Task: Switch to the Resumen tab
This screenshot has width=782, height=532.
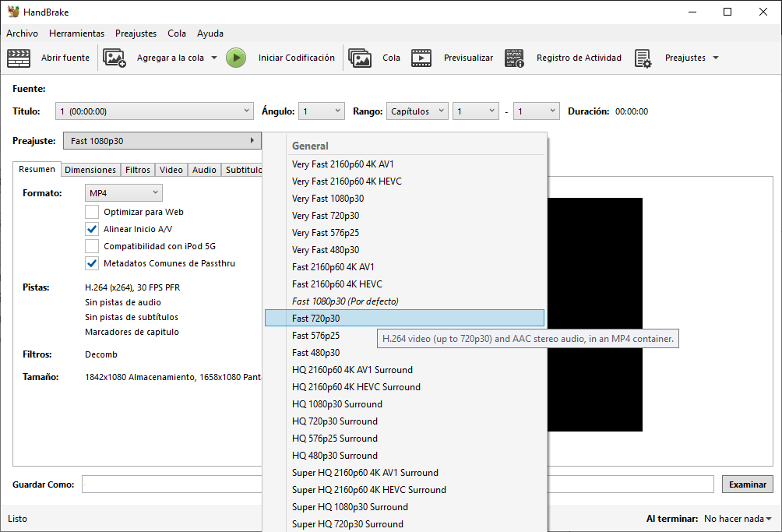Action: point(37,169)
